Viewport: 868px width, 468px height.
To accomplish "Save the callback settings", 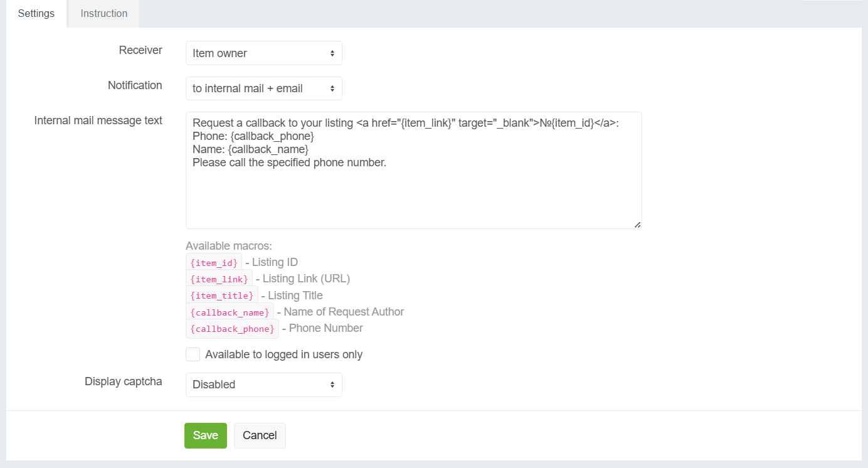I will click(x=205, y=435).
